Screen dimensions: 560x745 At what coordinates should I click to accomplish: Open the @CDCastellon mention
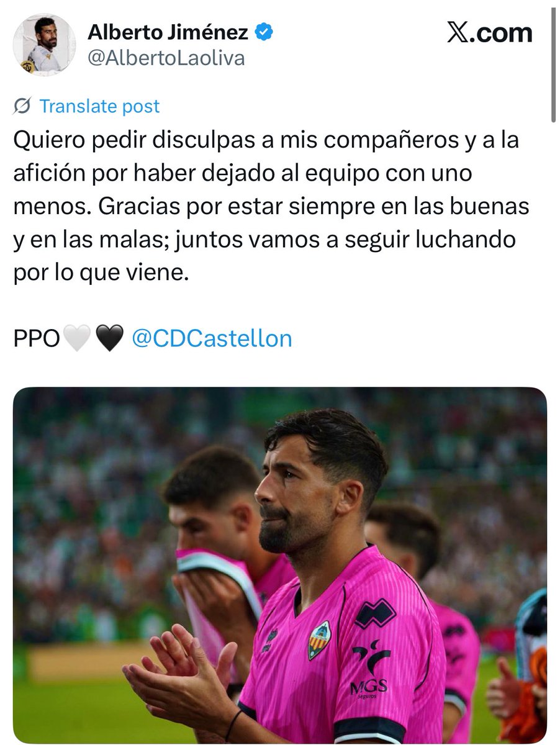pos(211,339)
